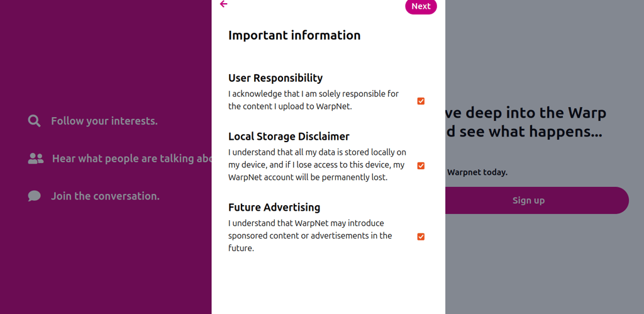The width and height of the screenshot is (644, 314).
Task: Click the solely responsible acknowledgment text
Action: [x=313, y=100]
